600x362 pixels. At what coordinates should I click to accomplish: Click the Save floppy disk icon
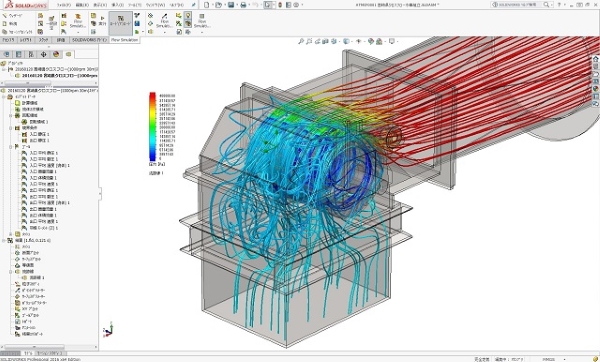tap(231, 5)
